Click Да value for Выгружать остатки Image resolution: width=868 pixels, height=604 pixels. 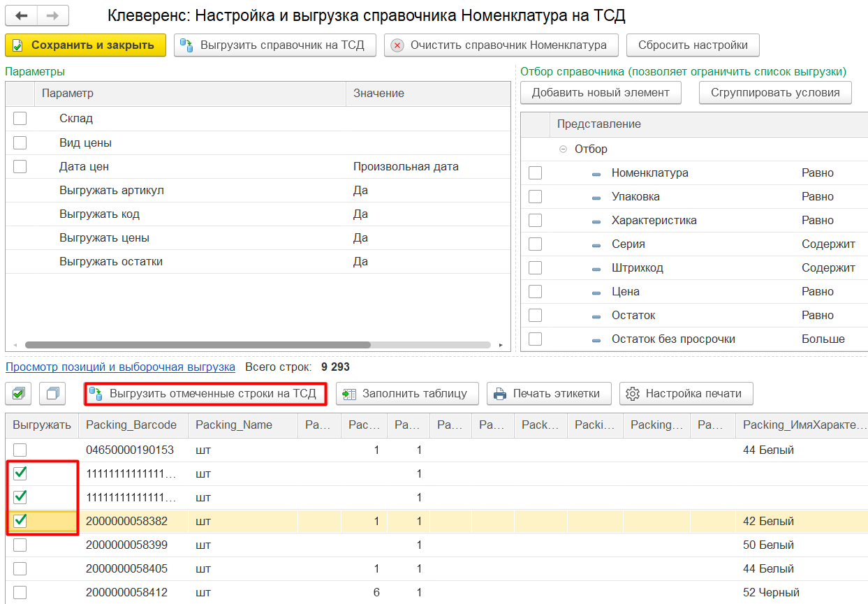(x=360, y=262)
